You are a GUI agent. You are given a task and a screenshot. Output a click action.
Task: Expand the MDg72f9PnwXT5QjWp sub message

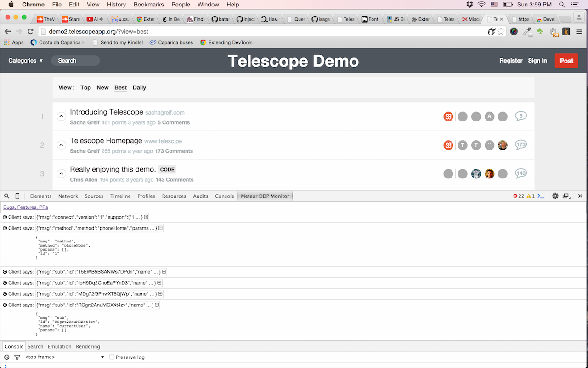(160, 294)
